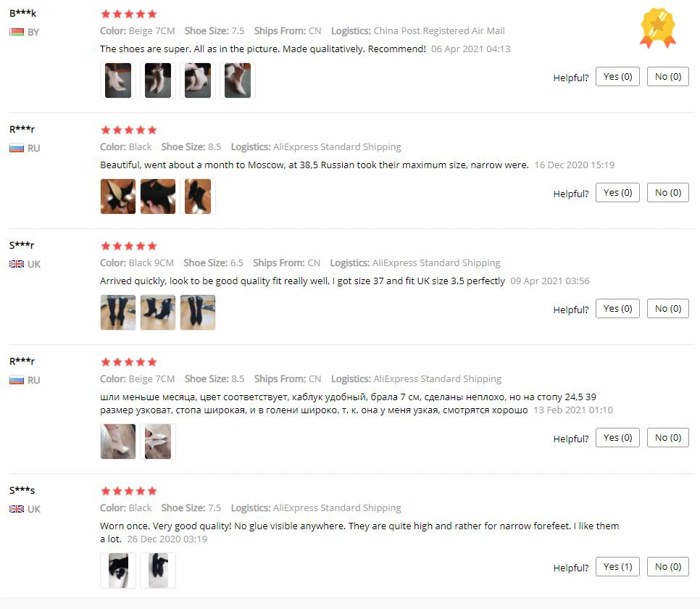Viewport: 700px width, 609px height.
Task: Click the UK flag next to S***s
Action: coord(17,509)
